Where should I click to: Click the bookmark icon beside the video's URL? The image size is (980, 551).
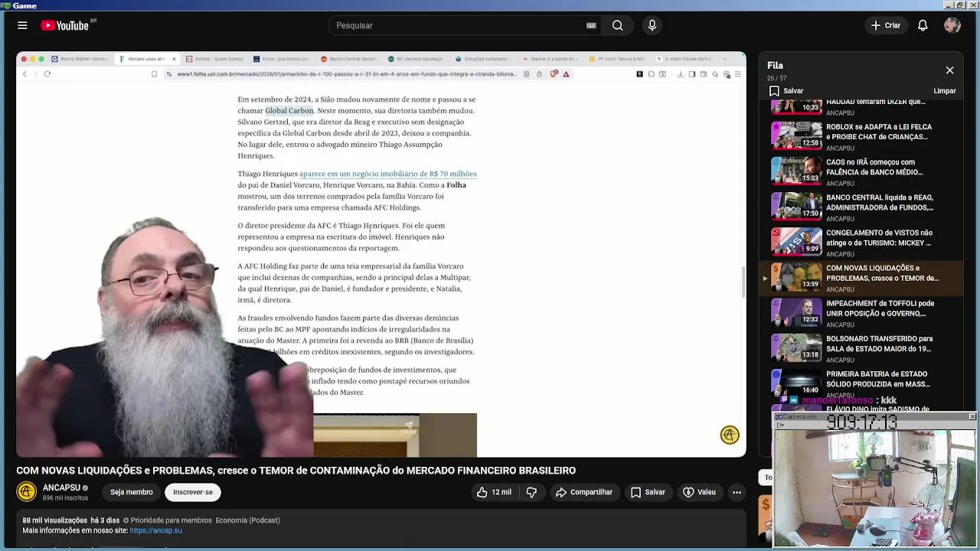point(155,74)
